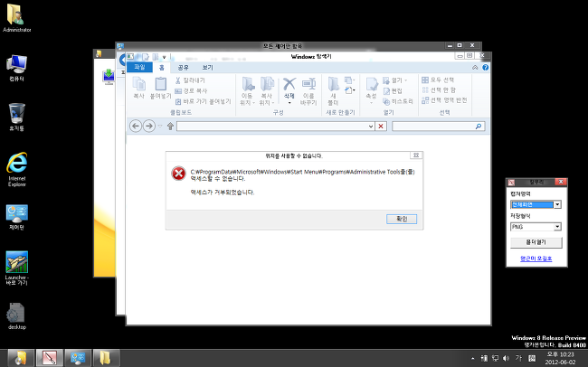Image resolution: width=588 pixels, height=367 pixels.
Task: Select 경로 복사 (Copy path) in ribbon
Action: click(x=191, y=90)
